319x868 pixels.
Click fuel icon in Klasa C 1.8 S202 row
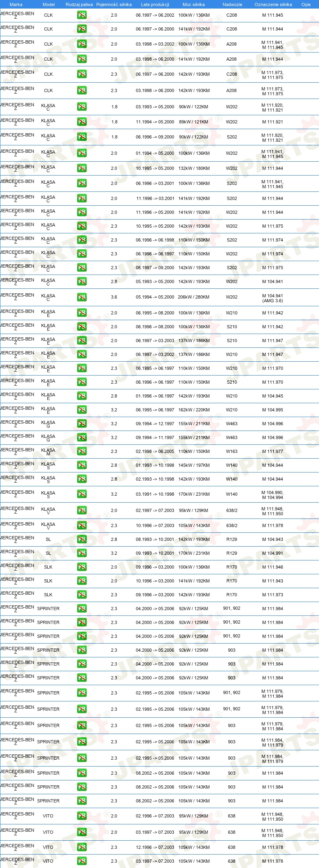82,137
